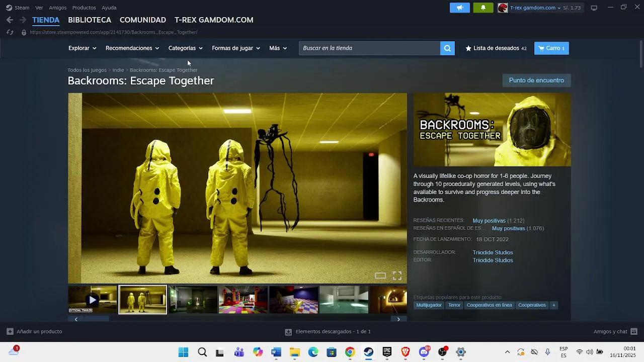Select the green corridor screenshot thumbnail
This screenshot has width=644, height=362.
(x=193, y=300)
